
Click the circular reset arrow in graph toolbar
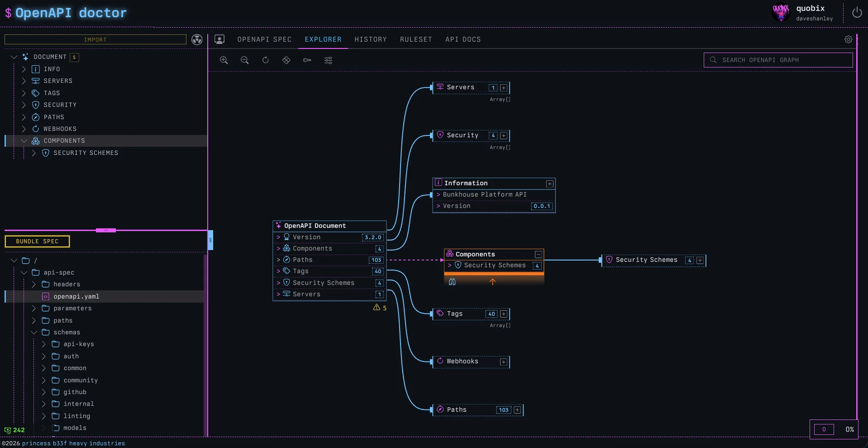pyautogui.click(x=266, y=60)
